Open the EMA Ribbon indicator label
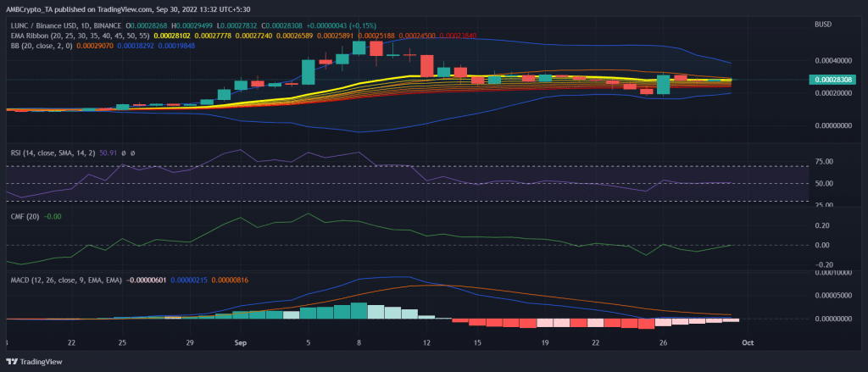Viewport: 868px width, 372px height. pyautogui.click(x=80, y=36)
